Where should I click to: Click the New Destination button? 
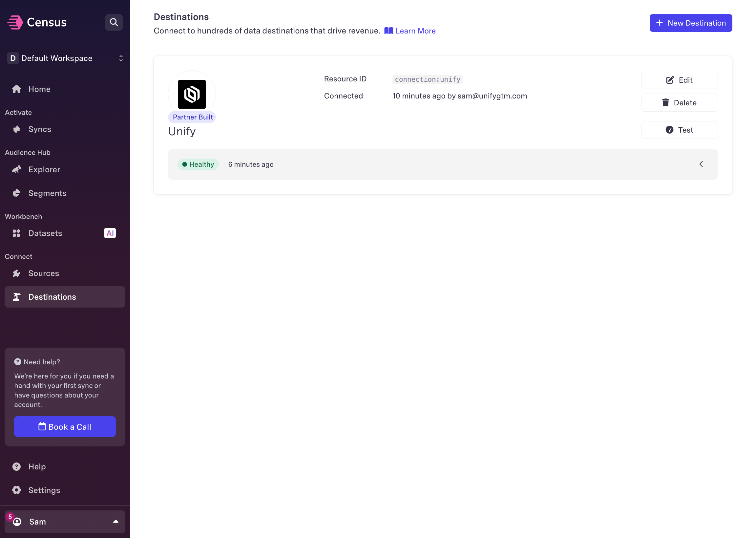point(690,23)
